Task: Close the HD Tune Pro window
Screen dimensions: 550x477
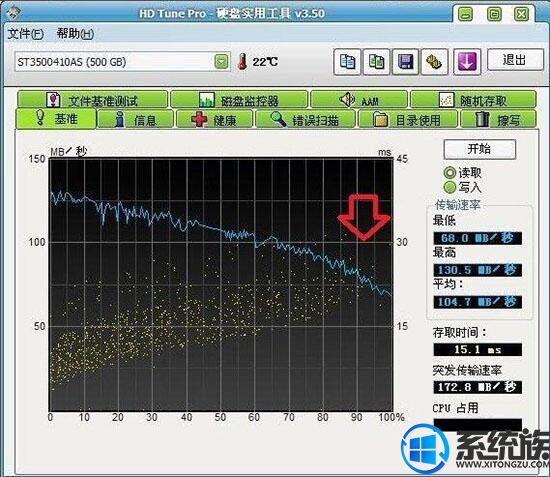Action: [522, 14]
